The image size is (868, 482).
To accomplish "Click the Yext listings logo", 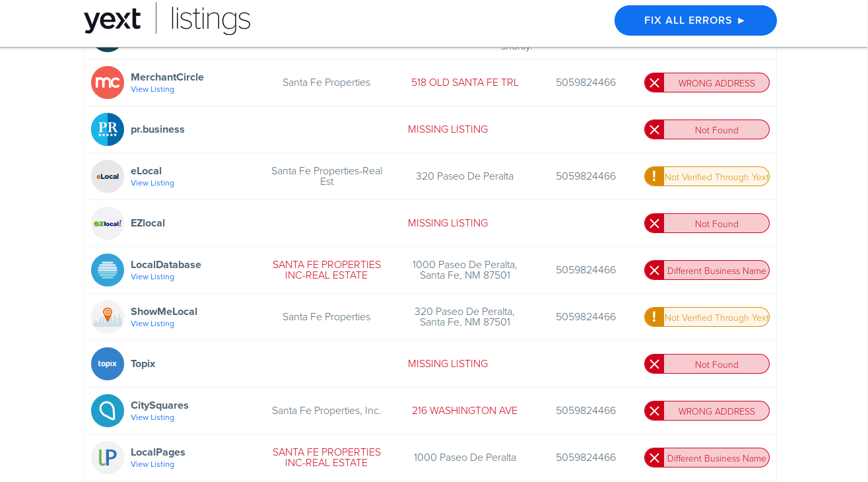I will 167,19.
